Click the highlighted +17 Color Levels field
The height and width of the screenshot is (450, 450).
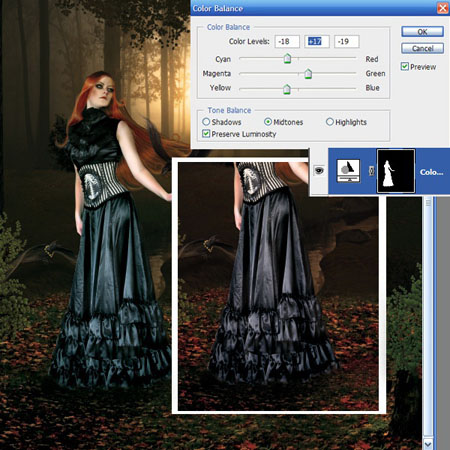click(317, 41)
